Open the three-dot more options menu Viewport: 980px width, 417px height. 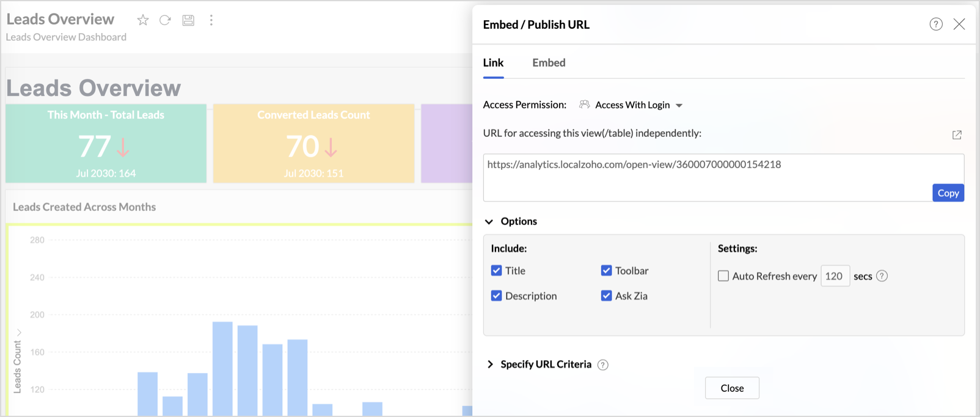coord(211,20)
